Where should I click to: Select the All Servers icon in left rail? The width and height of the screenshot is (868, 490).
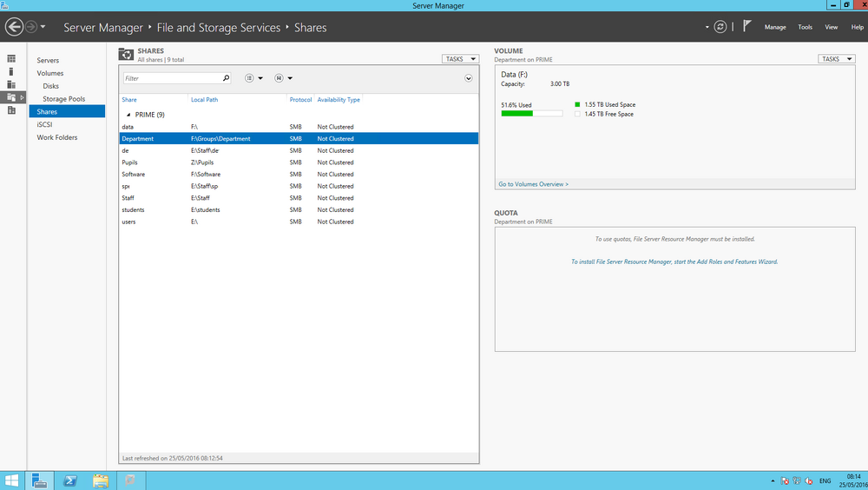click(11, 84)
